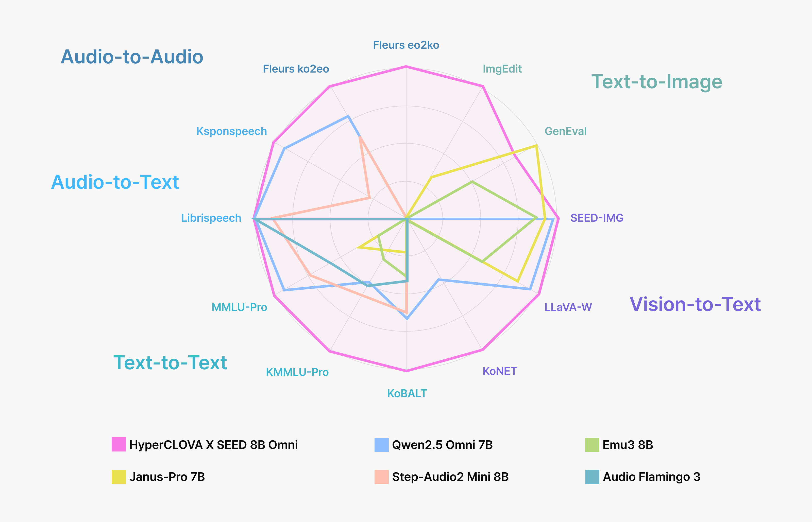812x522 pixels.
Task: Click the blue Qwen2.5 Omni 7B swatch
Action: coord(381,444)
